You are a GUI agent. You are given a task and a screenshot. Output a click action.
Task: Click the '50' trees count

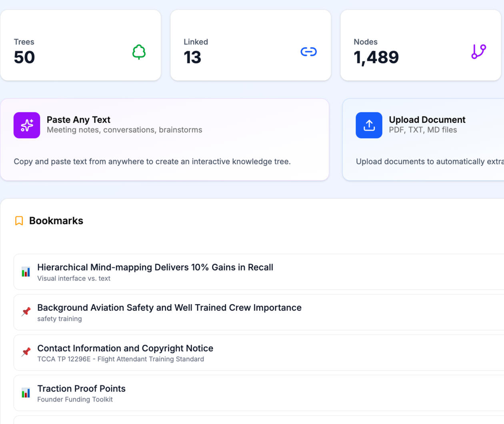(x=24, y=57)
